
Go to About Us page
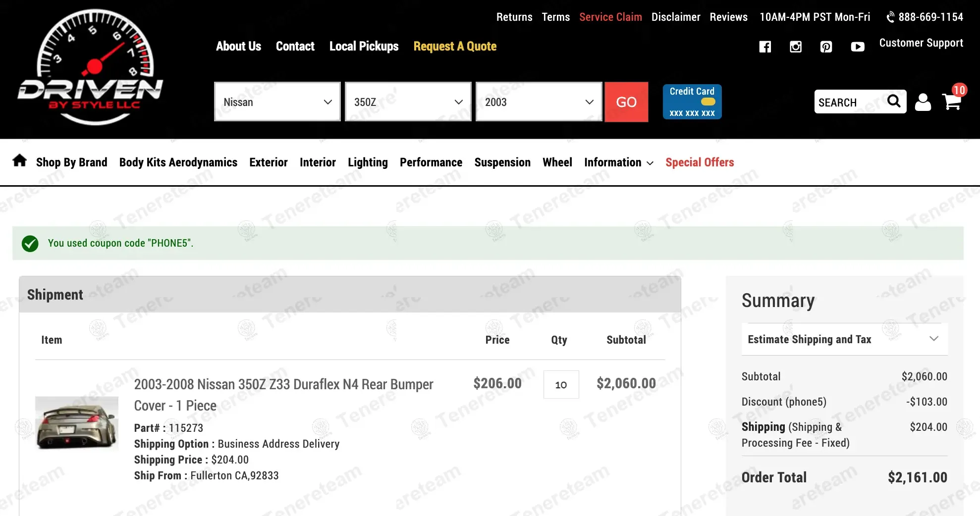(x=238, y=46)
